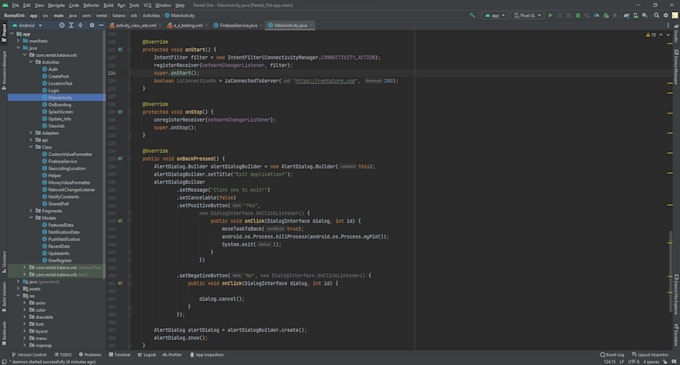The image size is (680, 365).
Task: Click override gutter icon beside onBackPressed method
Action: coord(120,159)
